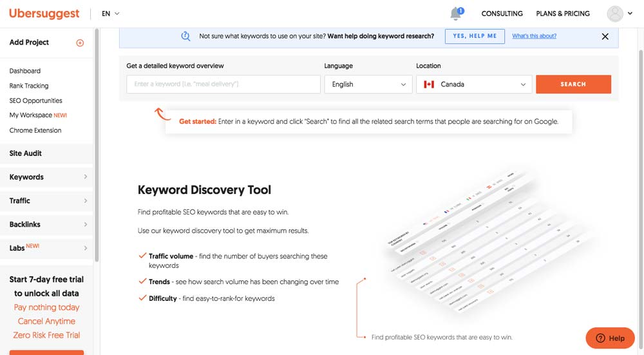
Task: Click the Pay nothing today text
Action: [x=46, y=307]
